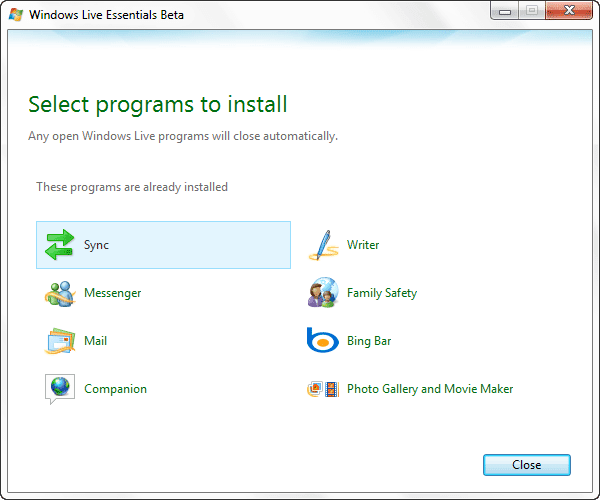Click the Family Safety icon

coord(323,293)
